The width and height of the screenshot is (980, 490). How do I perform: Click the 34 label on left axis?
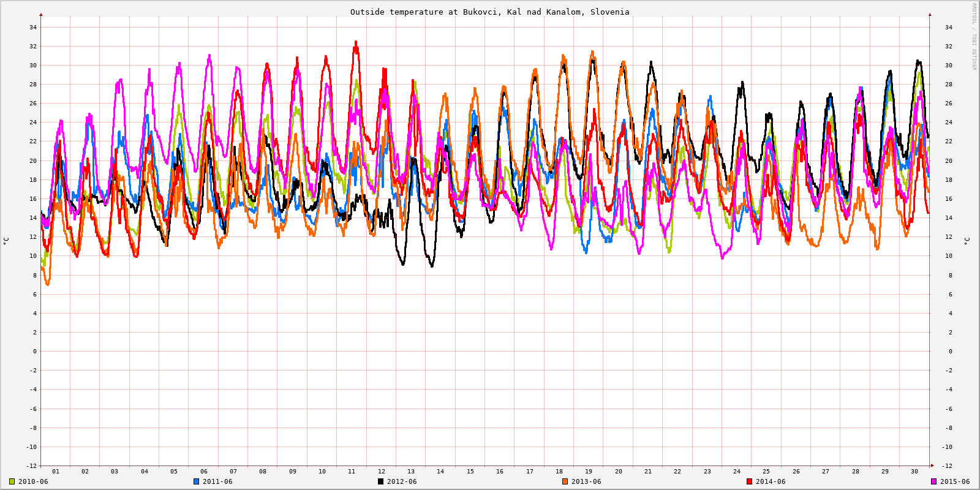pyautogui.click(x=33, y=27)
